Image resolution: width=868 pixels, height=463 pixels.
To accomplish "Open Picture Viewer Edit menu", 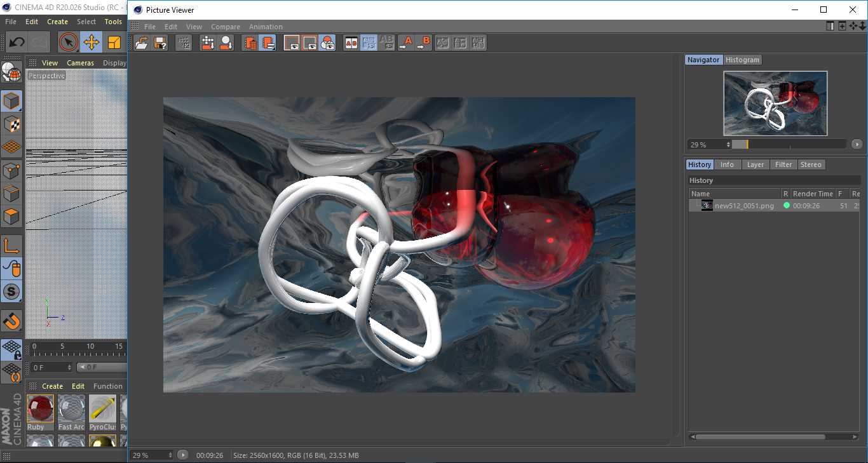I will 171,27.
